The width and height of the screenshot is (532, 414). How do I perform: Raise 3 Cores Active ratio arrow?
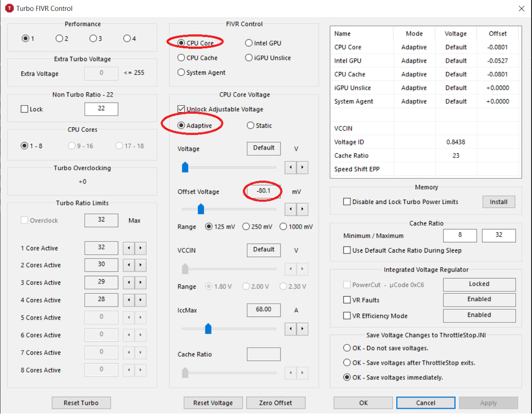coord(140,282)
